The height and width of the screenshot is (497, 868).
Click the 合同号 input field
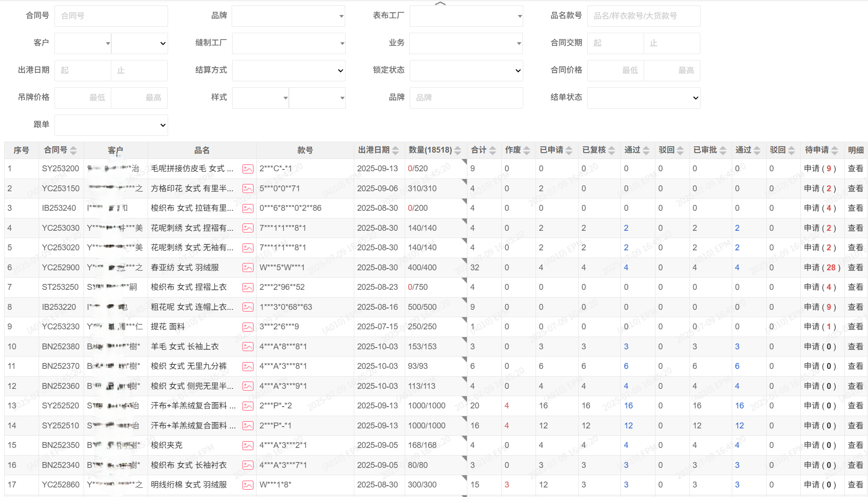pyautogui.click(x=111, y=16)
